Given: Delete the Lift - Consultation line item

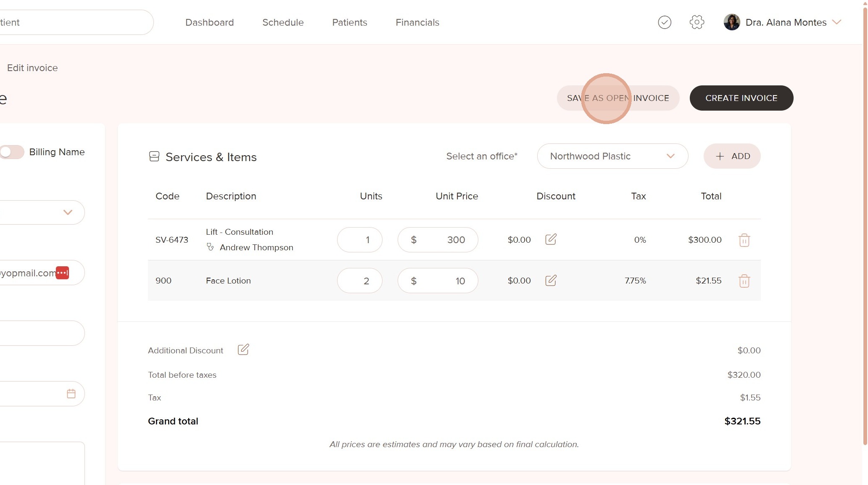Looking at the screenshot, I should [744, 240].
